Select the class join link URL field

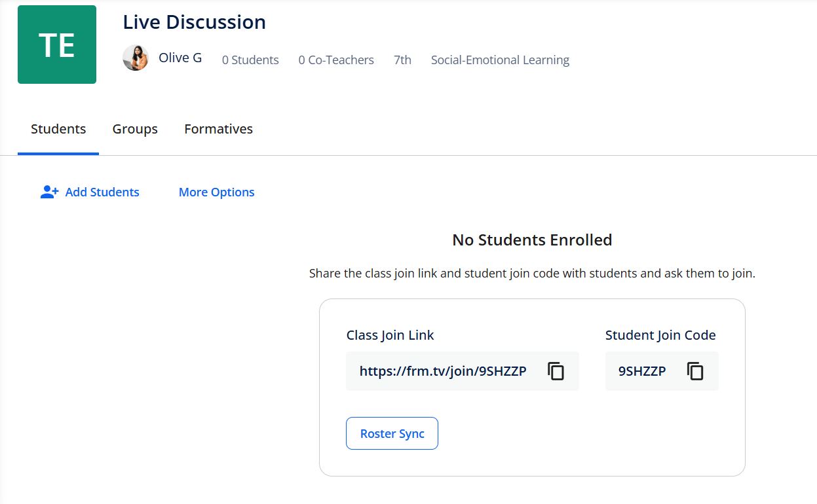pos(463,371)
